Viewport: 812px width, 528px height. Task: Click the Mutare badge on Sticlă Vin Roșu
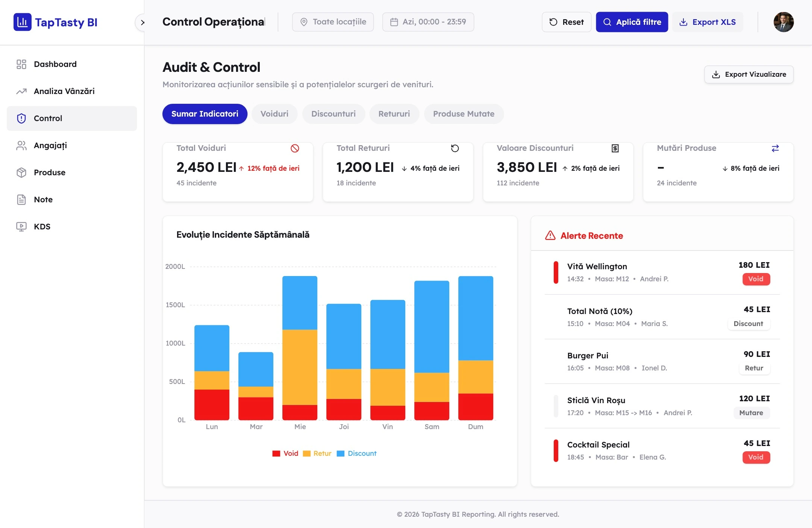pyautogui.click(x=751, y=413)
